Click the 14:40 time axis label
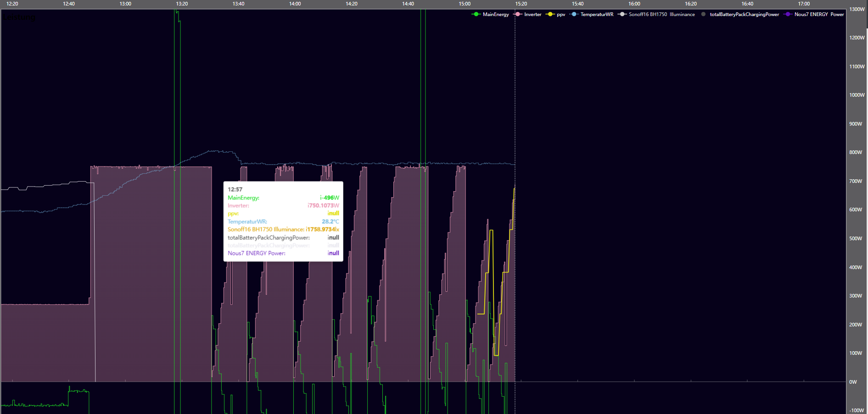The width and height of the screenshot is (868, 414). tap(408, 4)
